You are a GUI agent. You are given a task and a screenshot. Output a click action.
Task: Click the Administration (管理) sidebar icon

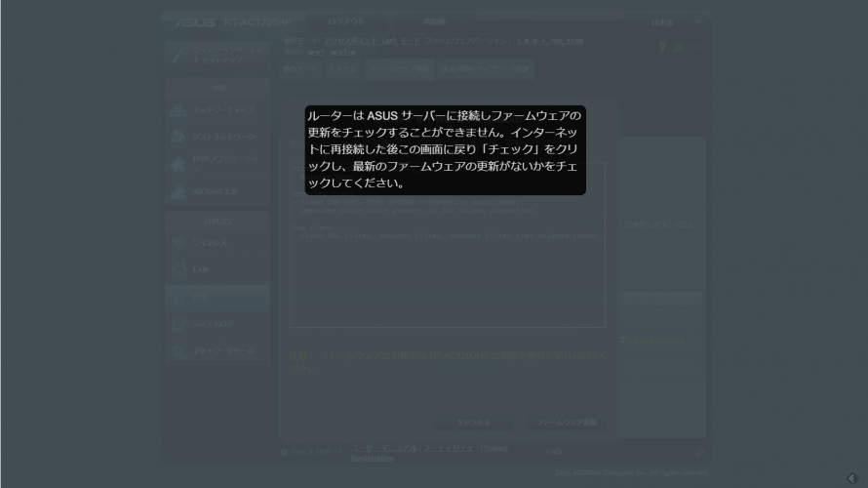coord(178,298)
